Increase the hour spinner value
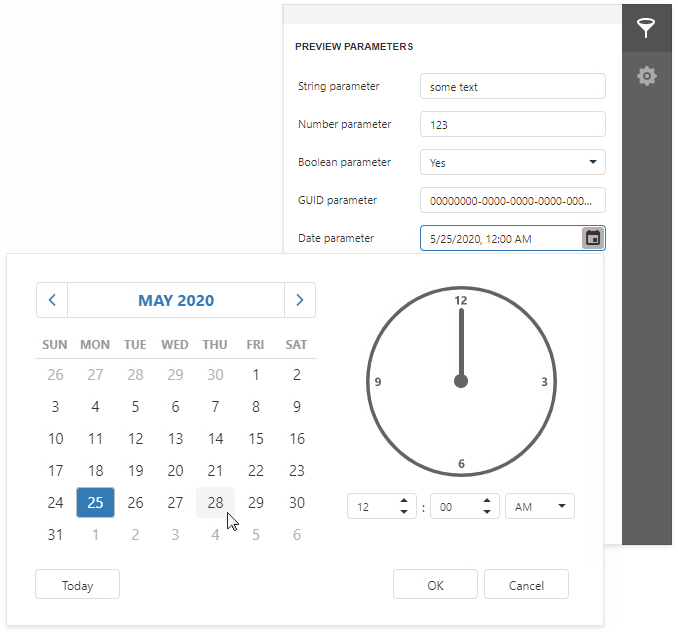The width and height of the screenshot is (678, 634). point(404,501)
